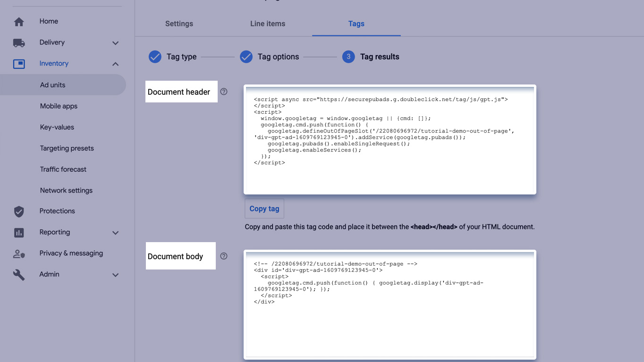Open Privacy & messaging label
This screenshot has height=362, width=644.
[x=71, y=253]
